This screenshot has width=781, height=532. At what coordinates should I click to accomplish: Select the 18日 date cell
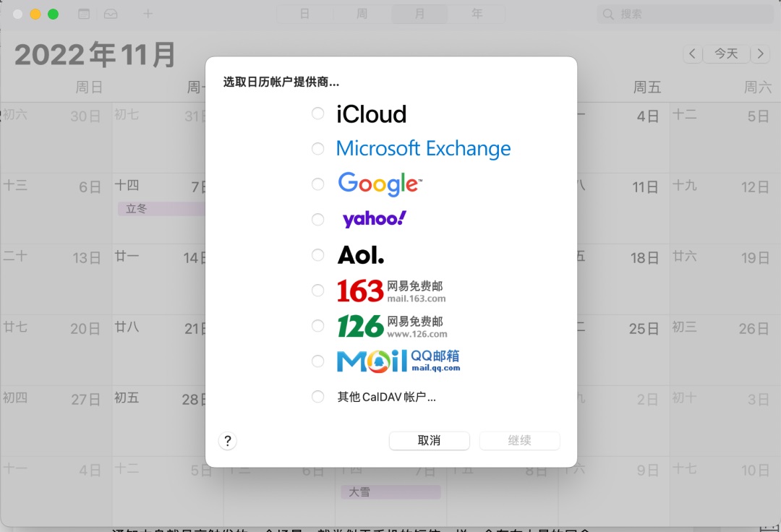623,280
